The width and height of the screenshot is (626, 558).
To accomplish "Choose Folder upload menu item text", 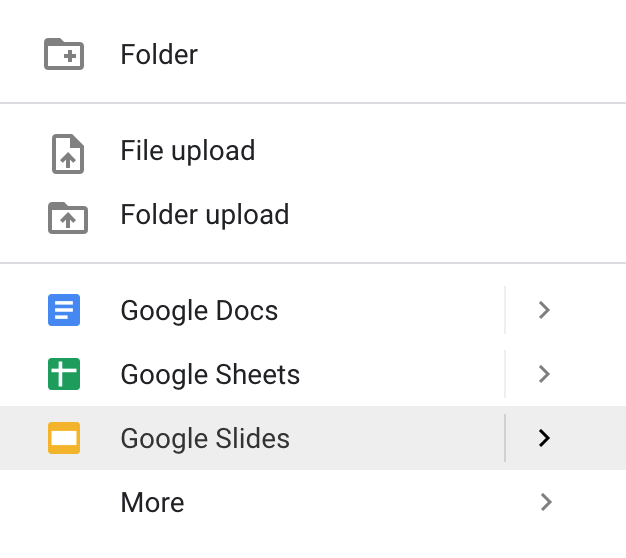I will point(205,215).
